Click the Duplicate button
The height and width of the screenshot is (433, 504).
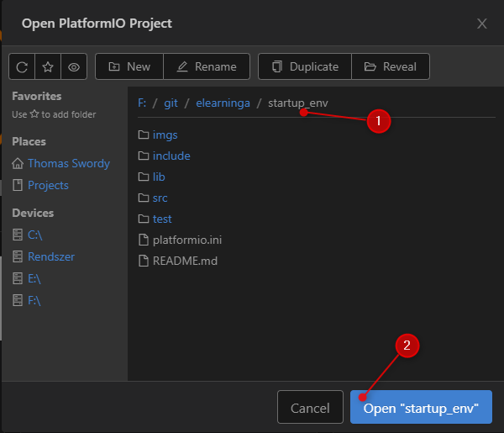(305, 66)
